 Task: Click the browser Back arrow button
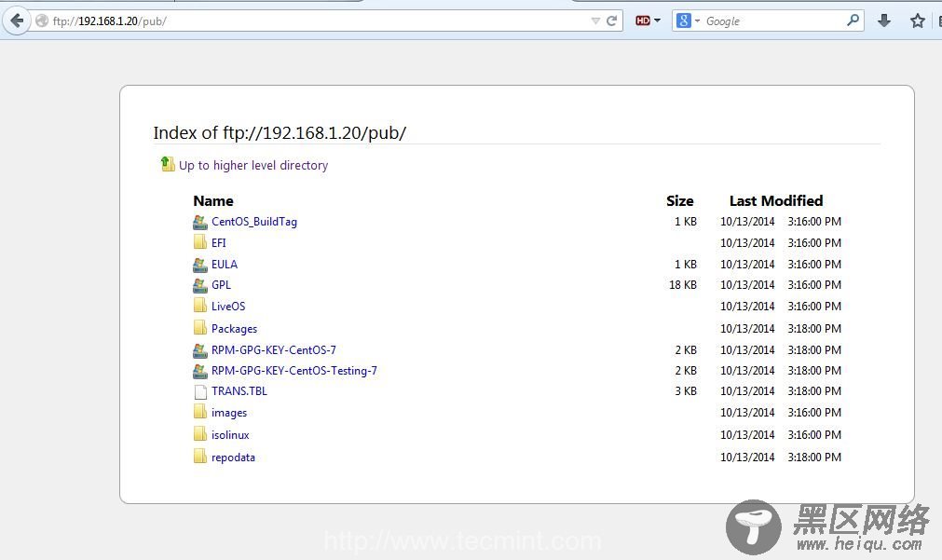17,20
